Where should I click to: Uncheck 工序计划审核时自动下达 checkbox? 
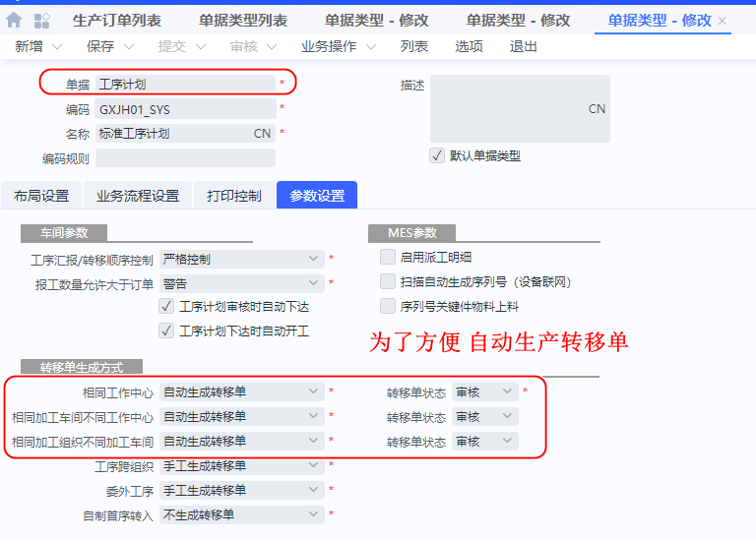(x=165, y=307)
